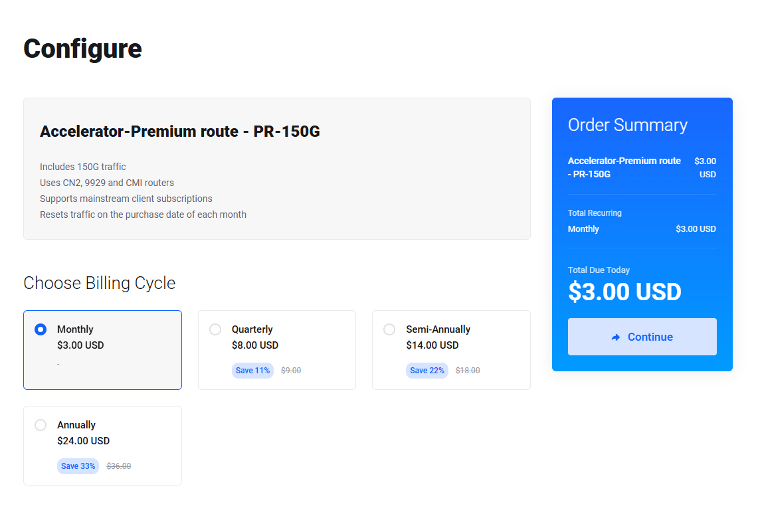Viewport: 758px width, 532px height.
Task: Click the Semi-Annually $14.00 USD price
Action: [x=432, y=345]
